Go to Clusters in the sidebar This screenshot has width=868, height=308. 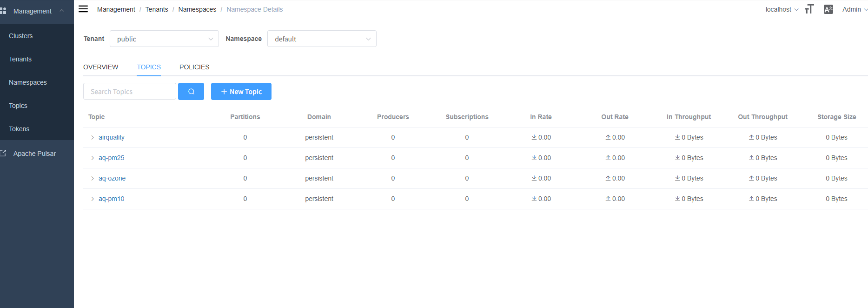coord(21,36)
